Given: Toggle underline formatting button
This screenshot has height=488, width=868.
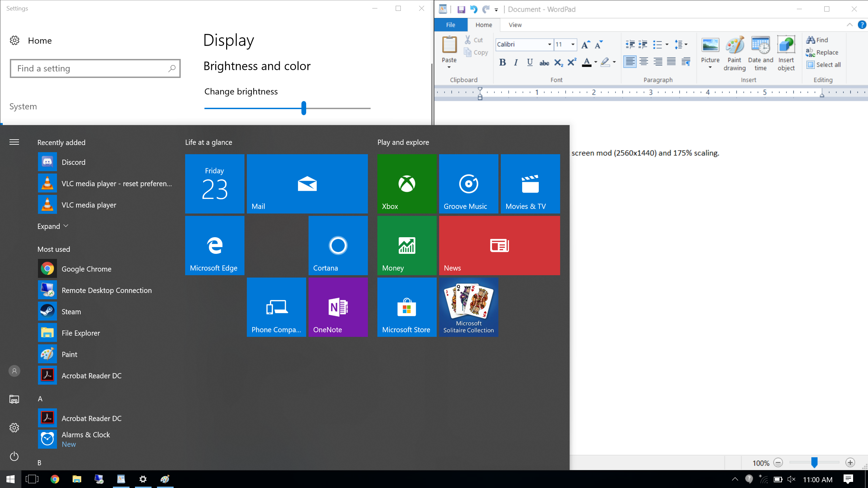Looking at the screenshot, I should (530, 62).
